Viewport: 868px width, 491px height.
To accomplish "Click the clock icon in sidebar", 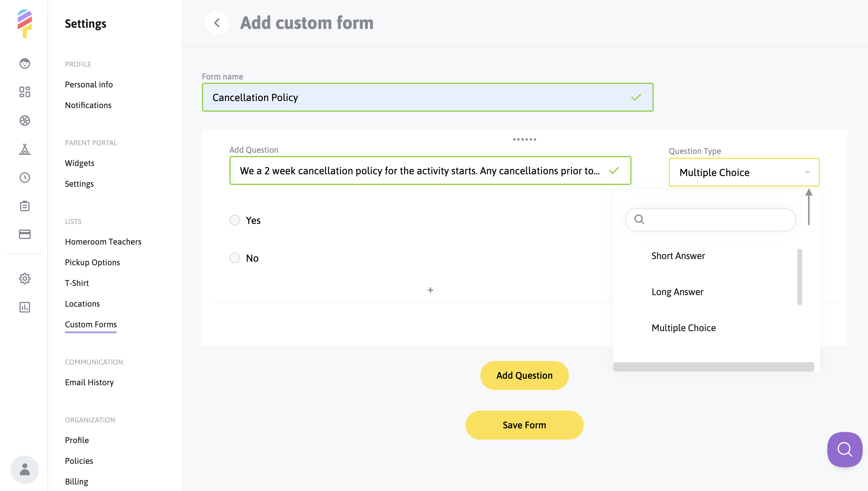I will tap(25, 177).
